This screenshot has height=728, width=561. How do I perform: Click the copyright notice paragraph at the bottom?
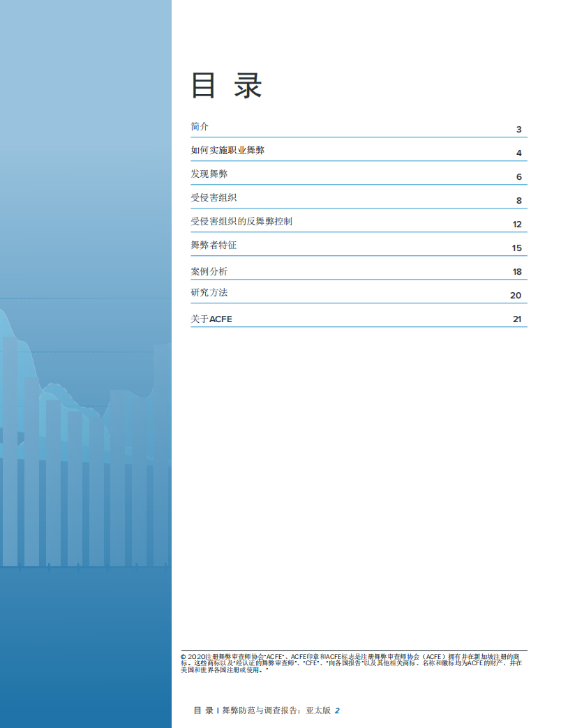coord(351,662)
